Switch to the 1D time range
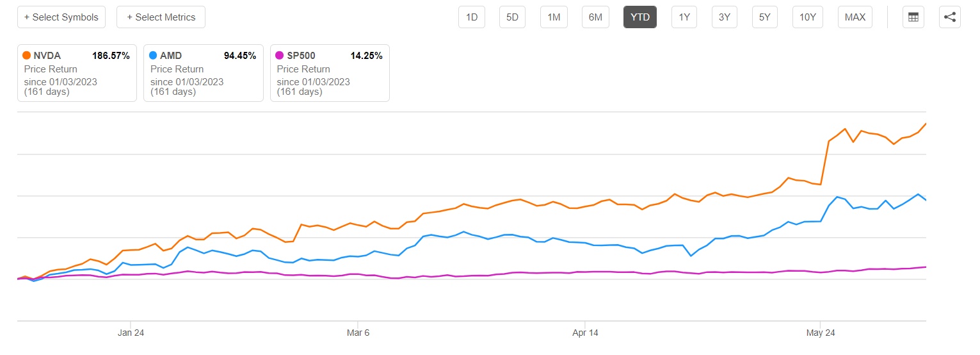 click(x=472, y=17)
